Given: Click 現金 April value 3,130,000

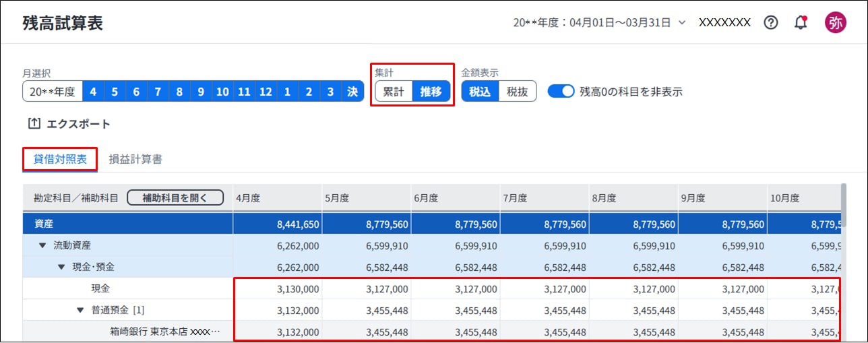Looking at the screenshot, I should 298,288.
